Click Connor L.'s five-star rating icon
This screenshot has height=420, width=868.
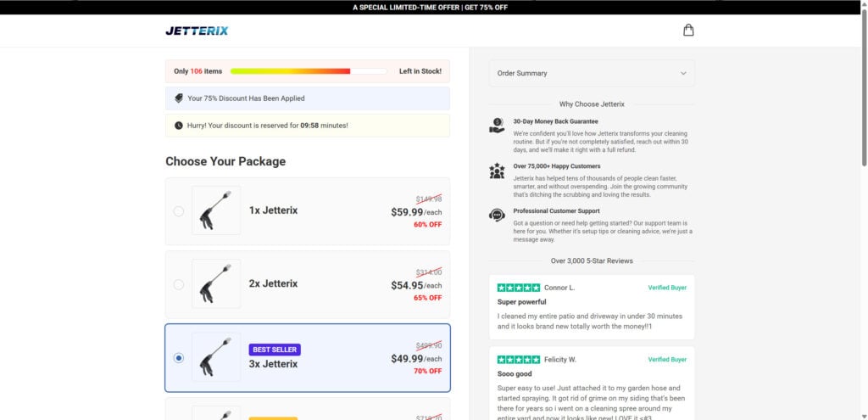518,288
